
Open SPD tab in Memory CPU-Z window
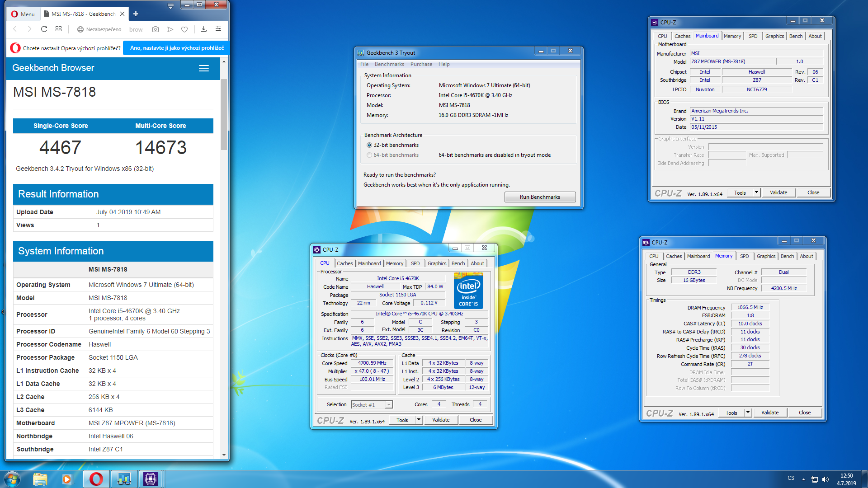coord(744,256)
